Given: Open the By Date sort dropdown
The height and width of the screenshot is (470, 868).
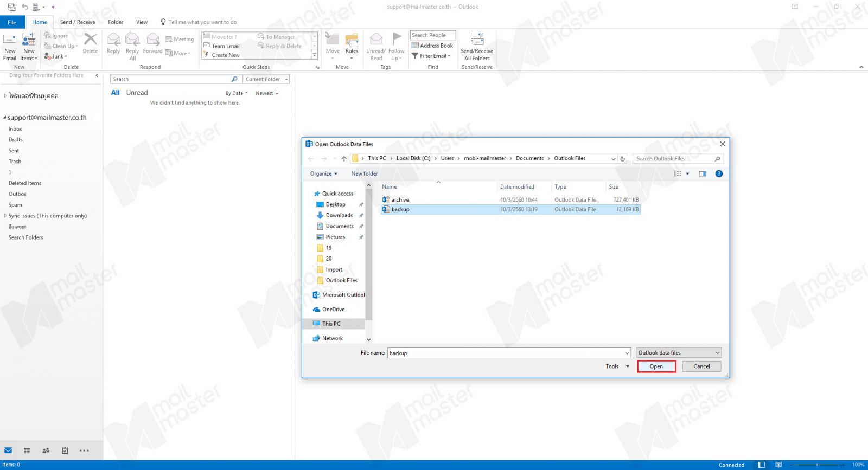Looking at the screenshot, I should click(x=237, y=93).
